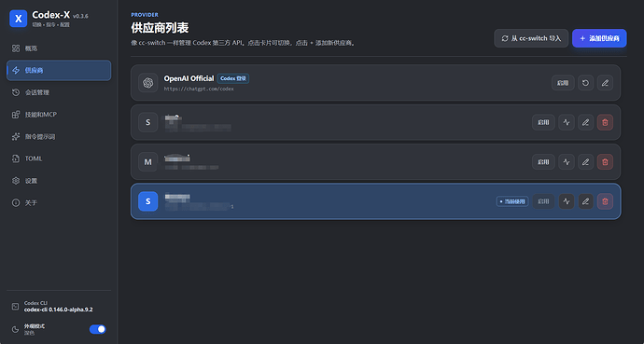Click the edit pencil on the highlighted row
Viewport: 644px width, 344px height.
tap(586, 201)
